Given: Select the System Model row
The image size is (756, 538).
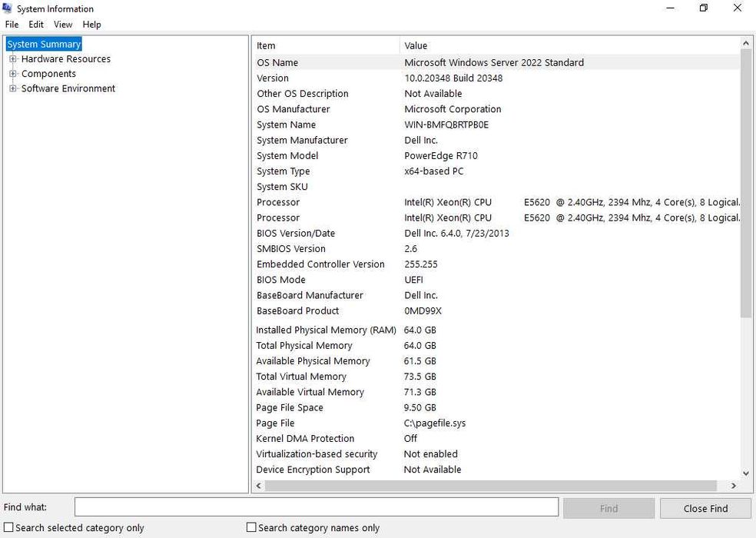Looking at the screenshot, I should point(496,155).
